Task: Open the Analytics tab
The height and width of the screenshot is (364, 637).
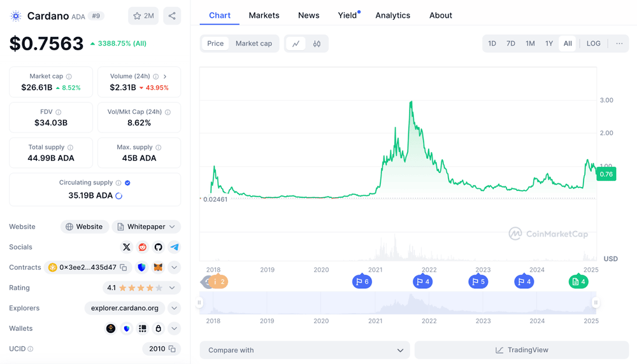Action: [x=392, y=15]
